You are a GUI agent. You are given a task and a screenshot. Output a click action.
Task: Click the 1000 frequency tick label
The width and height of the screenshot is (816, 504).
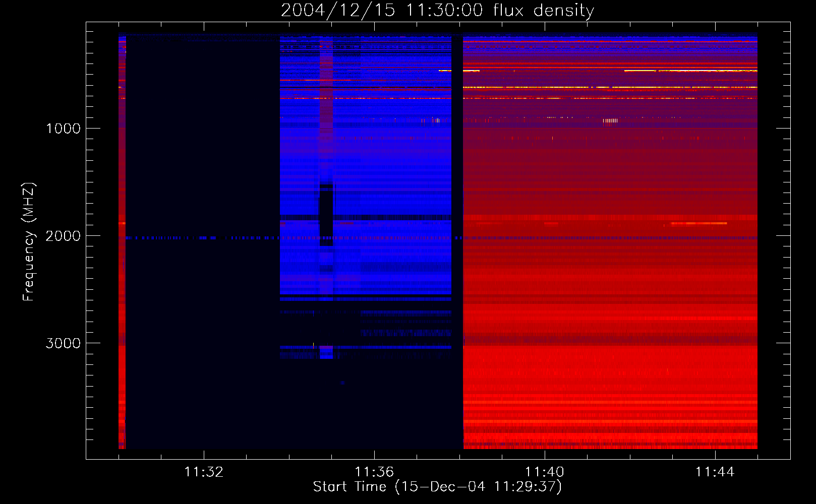64,129
